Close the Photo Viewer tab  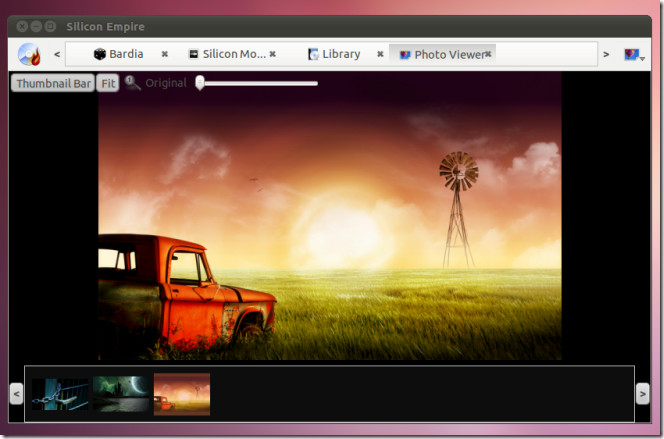point(488,54)
